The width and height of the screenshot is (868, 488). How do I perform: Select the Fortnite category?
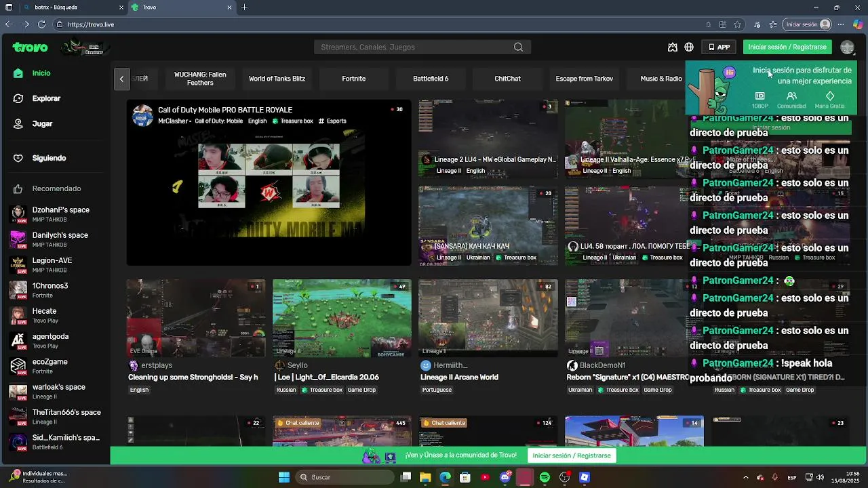(353, 79)
